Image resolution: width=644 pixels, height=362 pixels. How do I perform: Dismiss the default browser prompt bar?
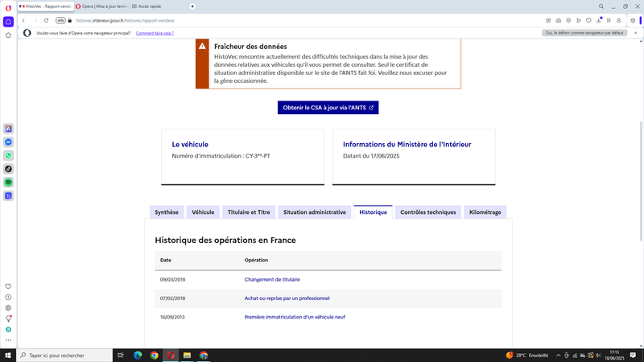[x=635, y=33]
